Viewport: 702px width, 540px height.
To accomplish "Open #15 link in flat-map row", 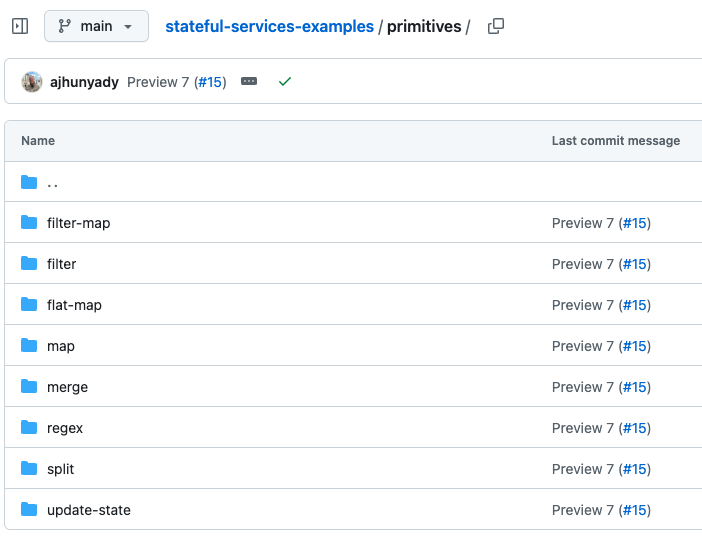I will [x=635, y=305].
